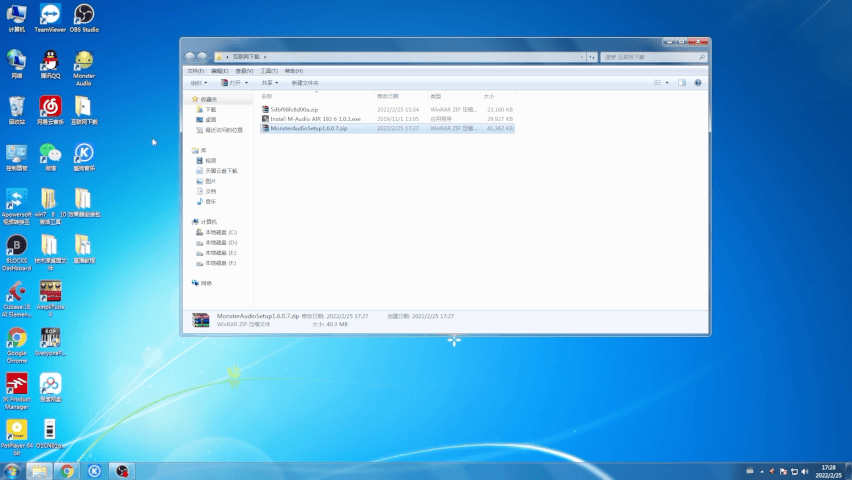Open the address bar history dropdown
The height and width of the screenshot is (480, 852).
581,57
